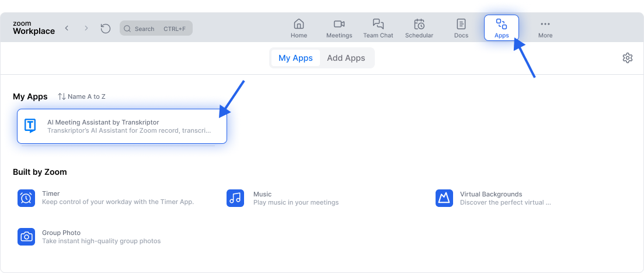Click the refresh history icon
This screenshot has width=644, height=273.
pos(106,29)
